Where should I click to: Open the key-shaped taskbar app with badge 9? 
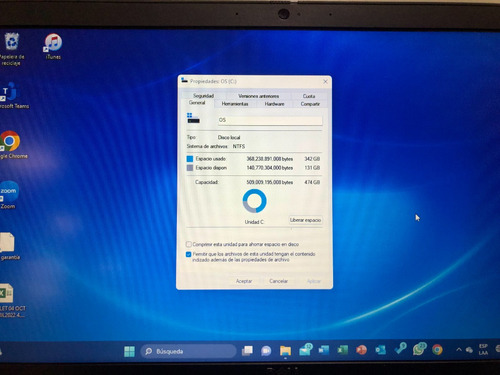(400, 349)
